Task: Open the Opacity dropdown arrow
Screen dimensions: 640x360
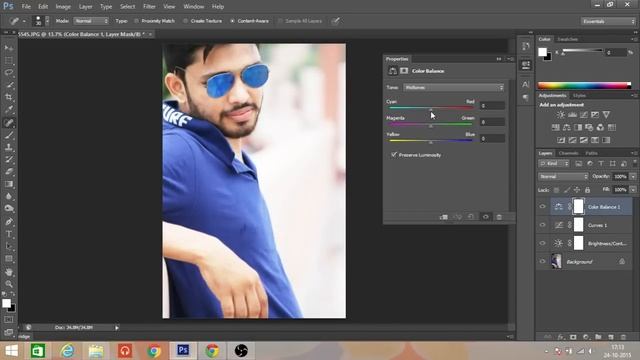Action: coord(633,176)
